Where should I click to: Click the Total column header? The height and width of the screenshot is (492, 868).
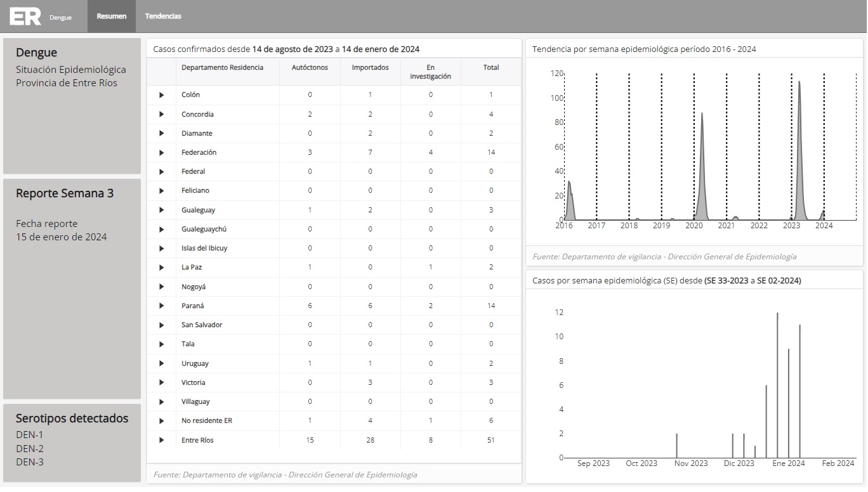pos(490,68)
